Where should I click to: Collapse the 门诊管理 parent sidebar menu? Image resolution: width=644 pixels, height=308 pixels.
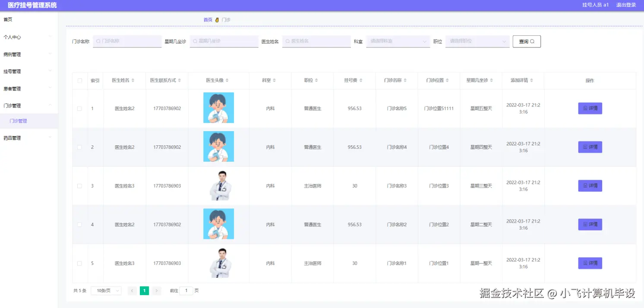tap(29, 105)
